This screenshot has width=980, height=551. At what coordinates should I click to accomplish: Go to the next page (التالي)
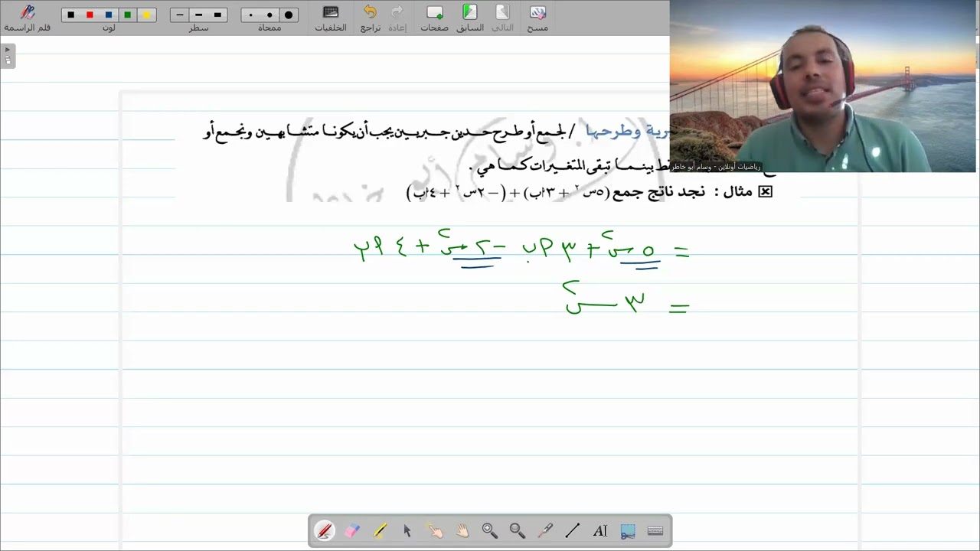click(502, 18)
